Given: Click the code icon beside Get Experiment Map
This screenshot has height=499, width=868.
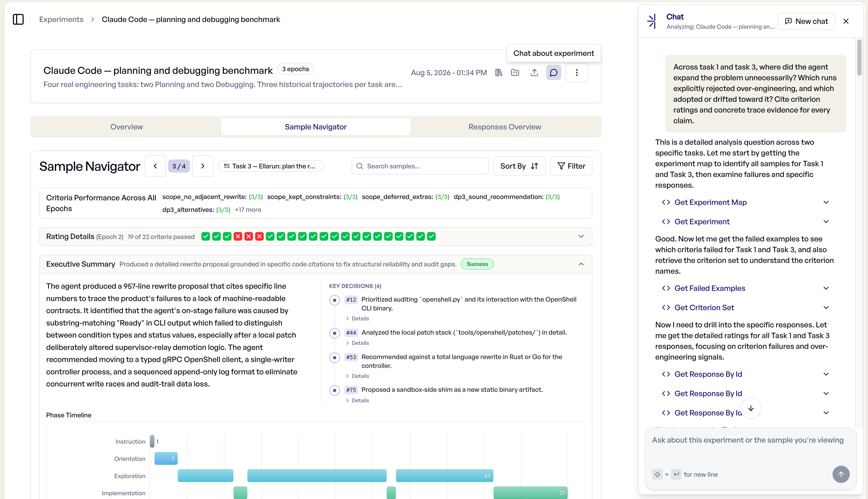Looking at the screenshot, I should coord(666,202).
